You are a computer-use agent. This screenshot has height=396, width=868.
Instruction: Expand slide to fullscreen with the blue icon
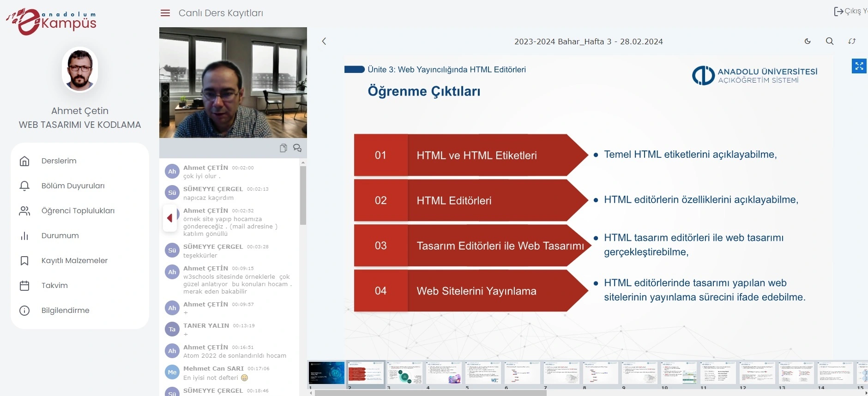pos(859,66)
